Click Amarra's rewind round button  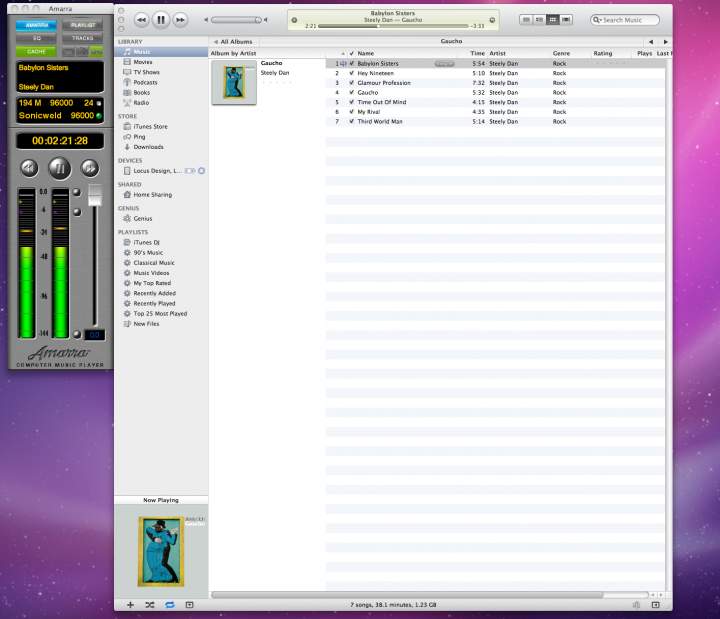[29, 168]
